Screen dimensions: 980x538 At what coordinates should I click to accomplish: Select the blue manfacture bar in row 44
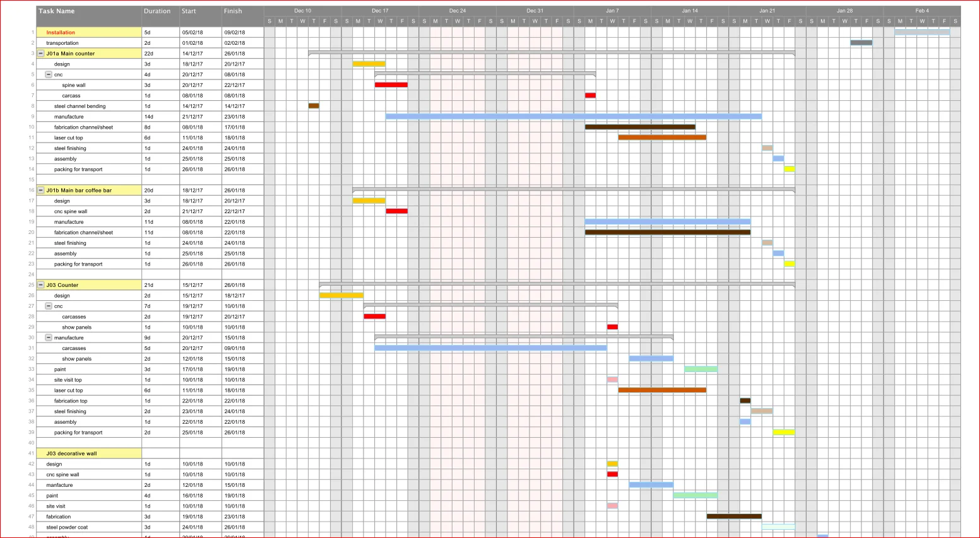[651, 485]
